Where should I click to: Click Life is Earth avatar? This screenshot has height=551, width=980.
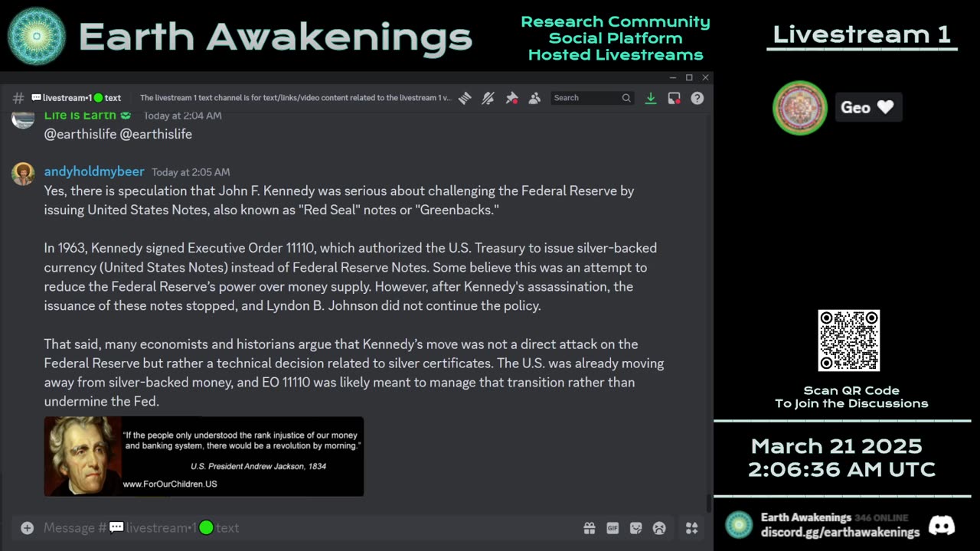click(23, 119)
